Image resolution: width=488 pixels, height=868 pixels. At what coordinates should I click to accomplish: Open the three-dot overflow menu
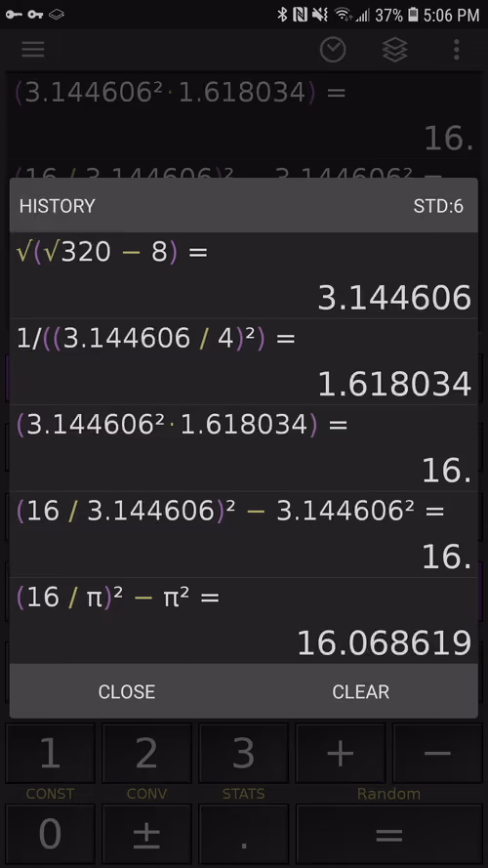pos(457,50)
